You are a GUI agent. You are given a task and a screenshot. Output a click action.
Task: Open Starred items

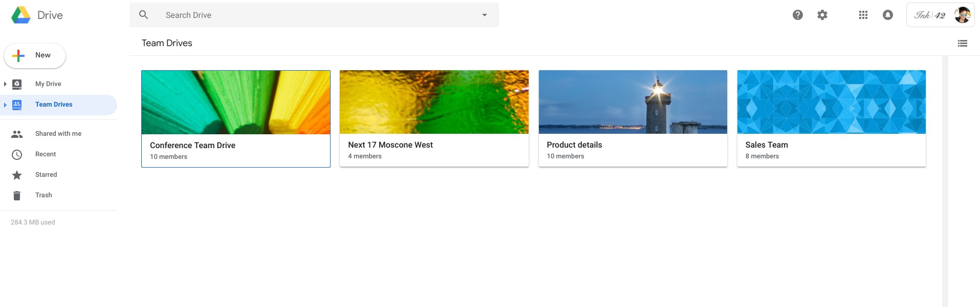46,175
